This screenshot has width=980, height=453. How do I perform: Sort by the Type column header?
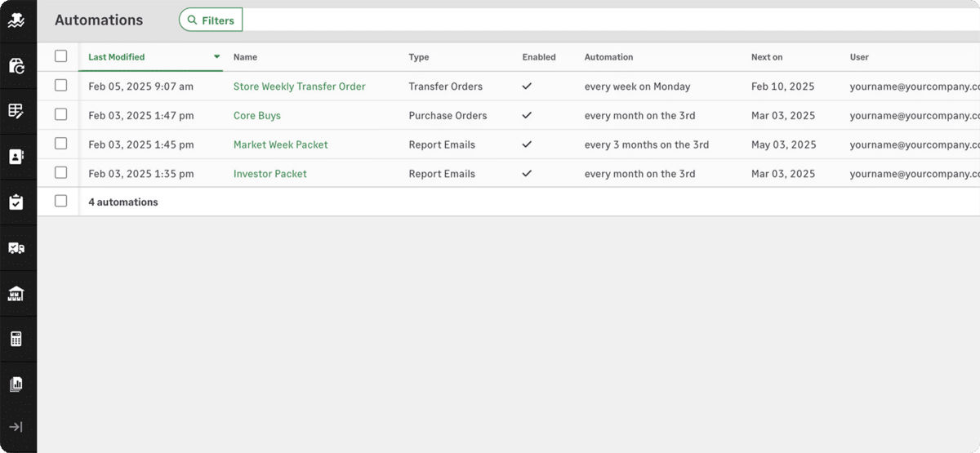pyautogui.click(x=419, y=57)
